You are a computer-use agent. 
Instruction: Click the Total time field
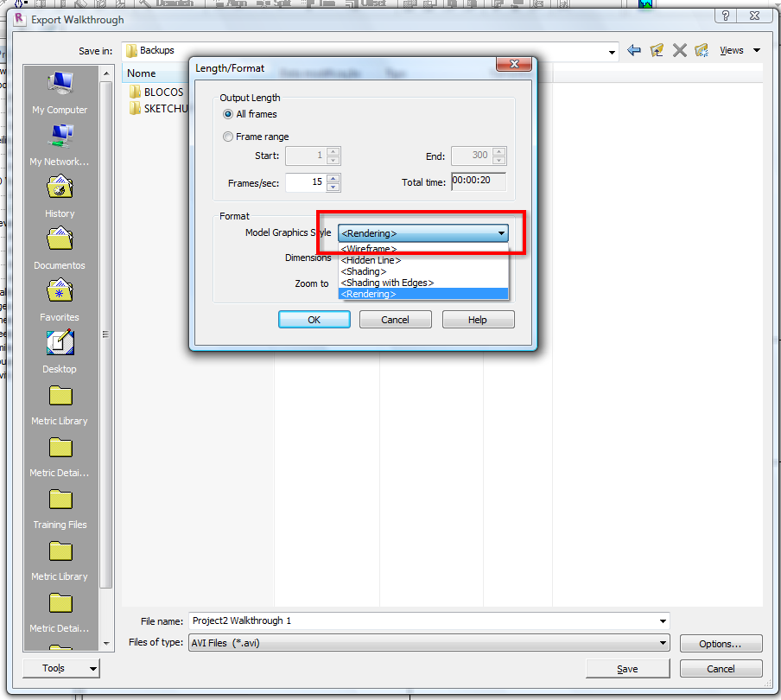479,181
